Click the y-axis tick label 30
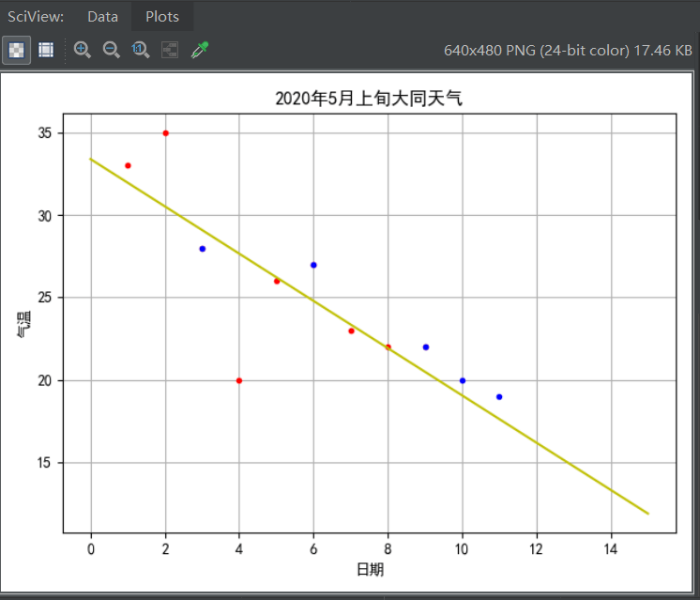 (x=44, y=216)
